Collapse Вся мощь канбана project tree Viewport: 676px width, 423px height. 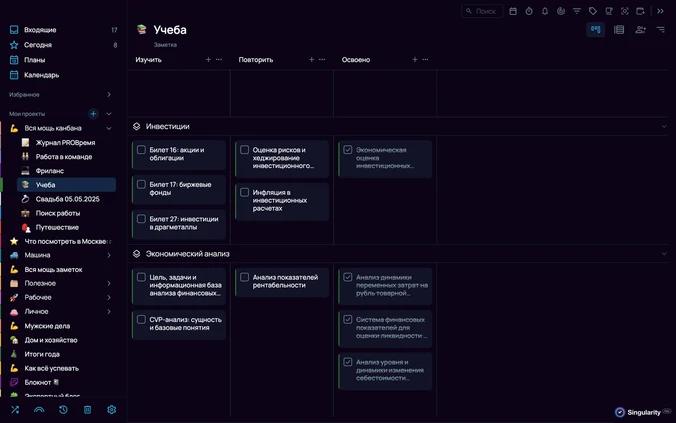point(109,128)
